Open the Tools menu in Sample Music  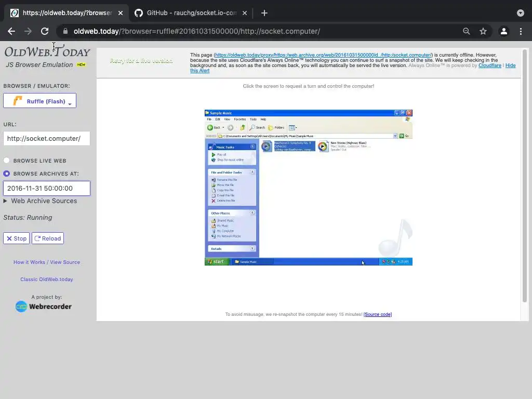pos(253,119)
